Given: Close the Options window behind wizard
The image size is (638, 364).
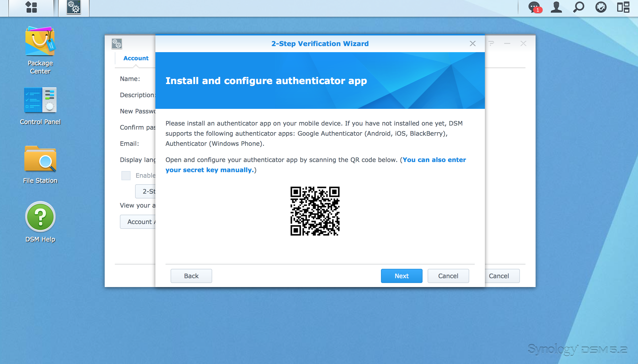Looking at the screenshot, I should pos(523,44).
